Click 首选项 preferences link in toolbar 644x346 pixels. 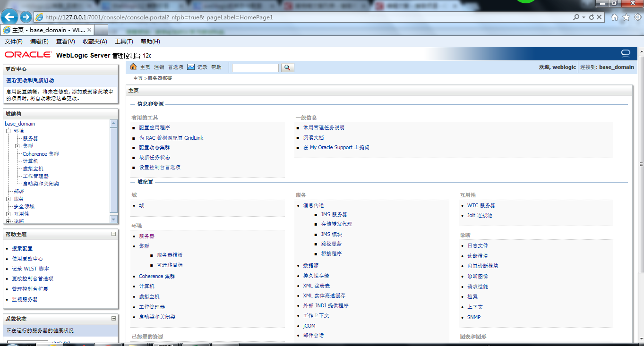[176, 68]
